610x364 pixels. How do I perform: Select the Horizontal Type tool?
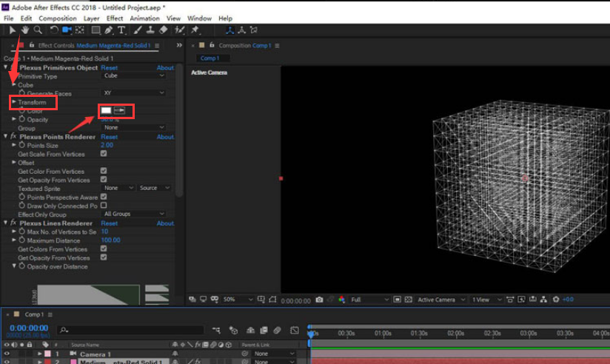click(121, 30)
